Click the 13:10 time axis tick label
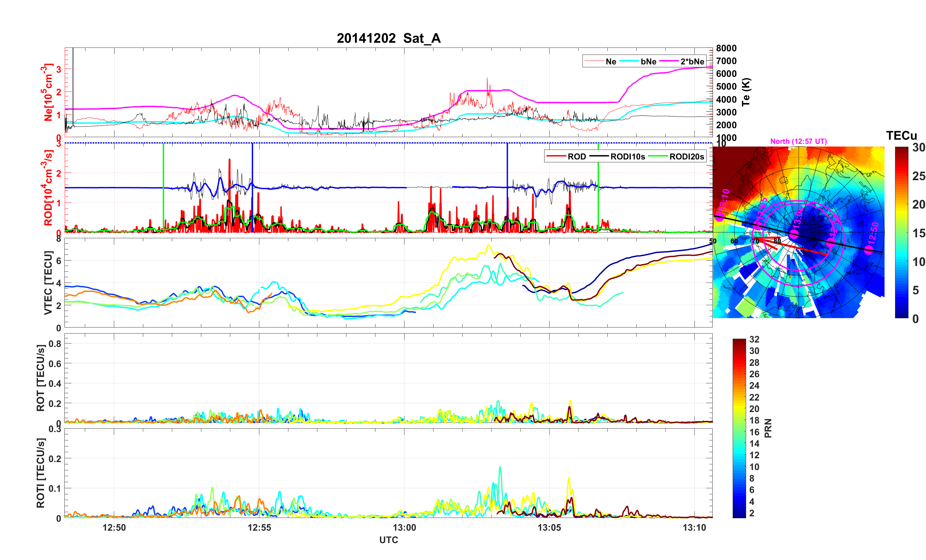This screenshot has height=560, width=926. (694, 527)
